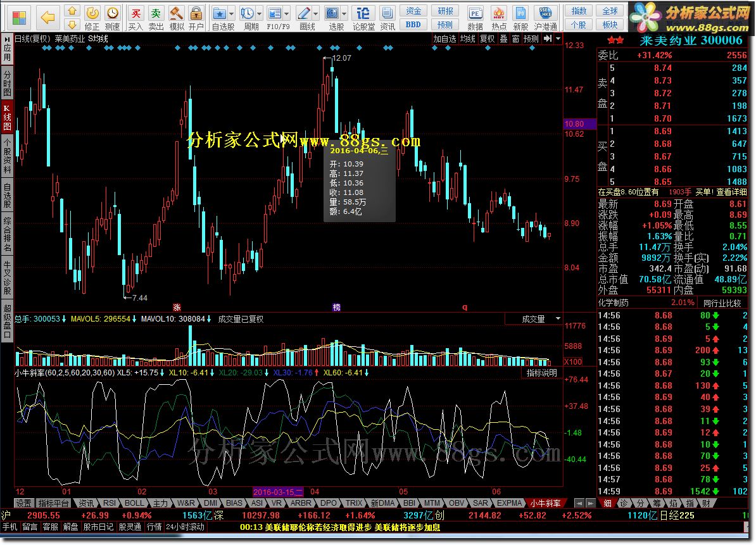The height and width of the screenshot is (545, 756).
Task: Switch to the K线图 sidebar tab
Action: 7,118
